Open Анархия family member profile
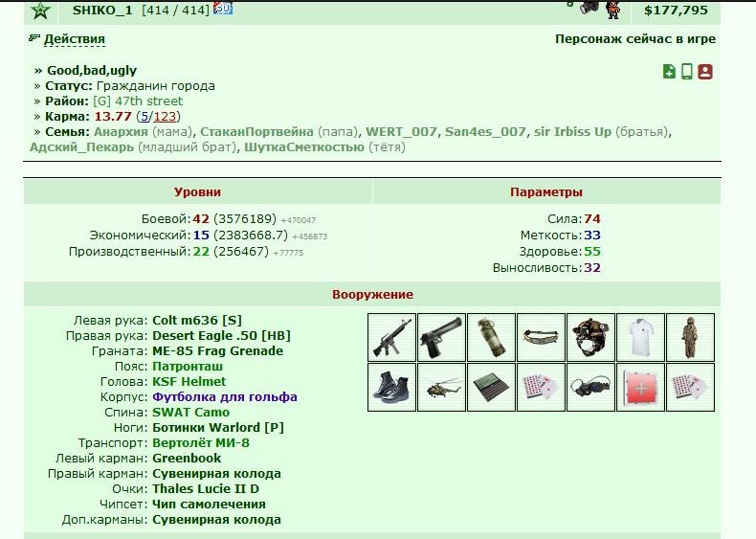Screen dimensions: 756x539 [121, 132]
